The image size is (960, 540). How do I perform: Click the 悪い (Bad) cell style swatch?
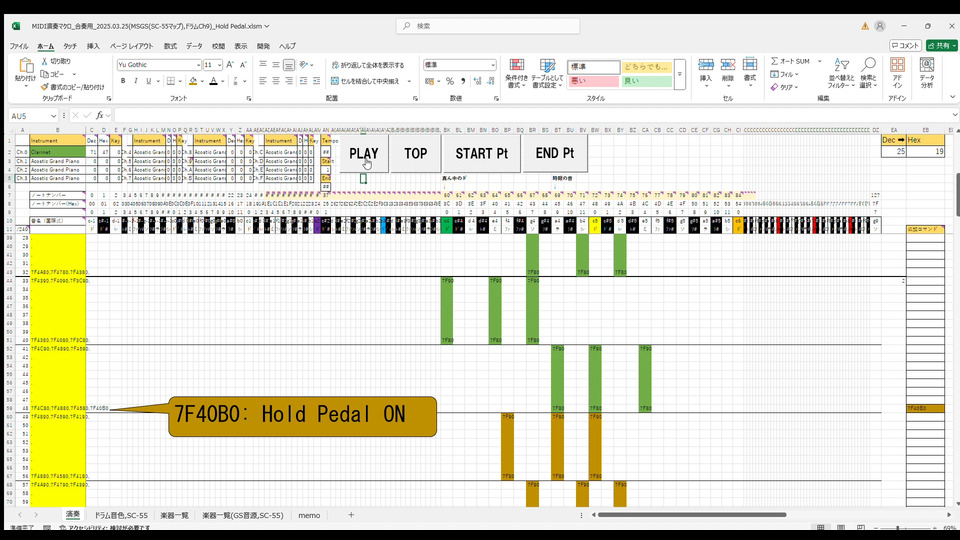pyautogui.click(x=593, y=81)
